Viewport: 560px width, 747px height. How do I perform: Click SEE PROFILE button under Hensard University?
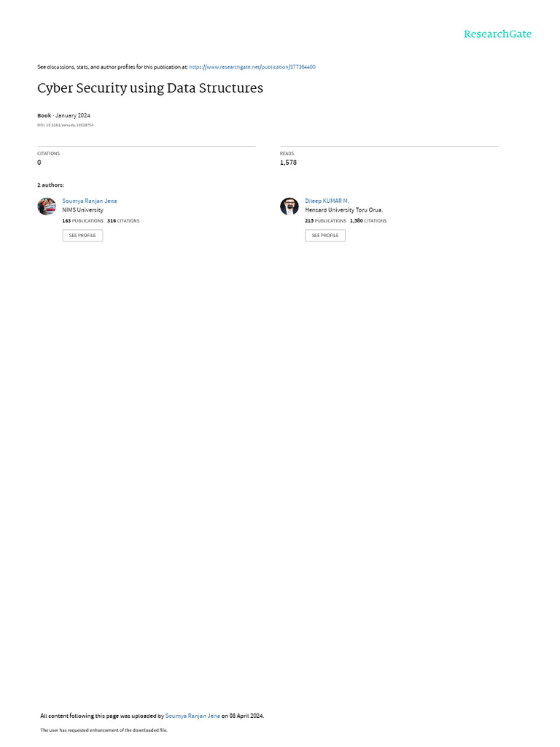click(325, 236)
